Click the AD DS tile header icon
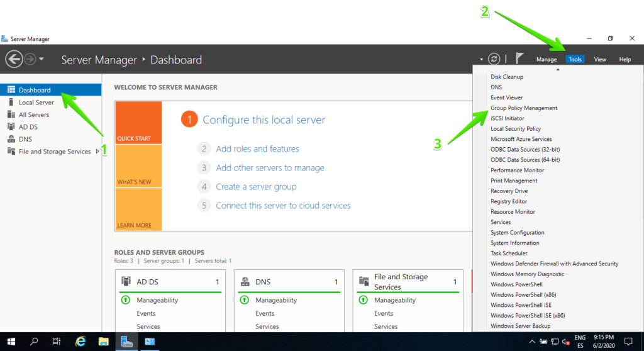644x351 pixels. 126,281
